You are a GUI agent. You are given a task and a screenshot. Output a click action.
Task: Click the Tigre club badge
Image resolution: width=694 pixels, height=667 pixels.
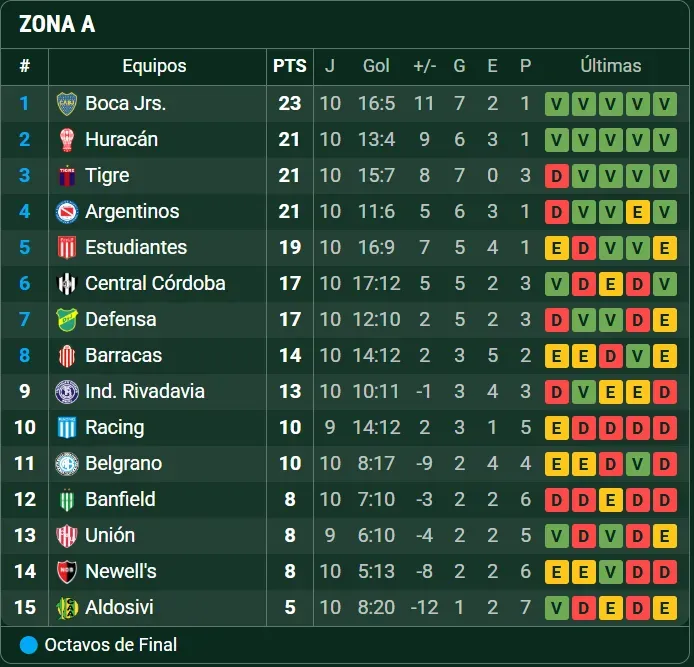point(67,175)
